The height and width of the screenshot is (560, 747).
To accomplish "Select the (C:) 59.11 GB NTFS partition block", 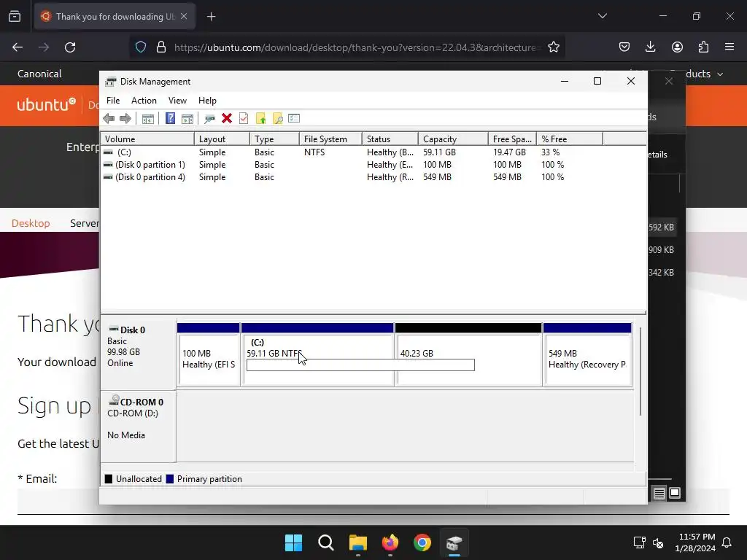I will [318, 354].
